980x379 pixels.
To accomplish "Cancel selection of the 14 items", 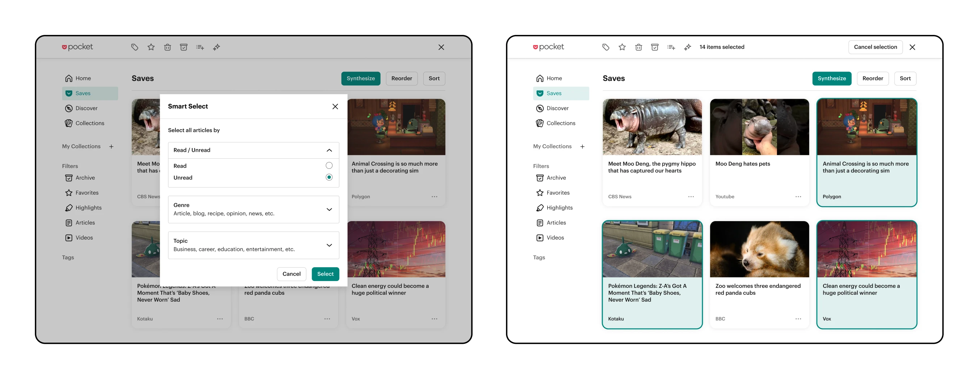I will pos(875,47).
